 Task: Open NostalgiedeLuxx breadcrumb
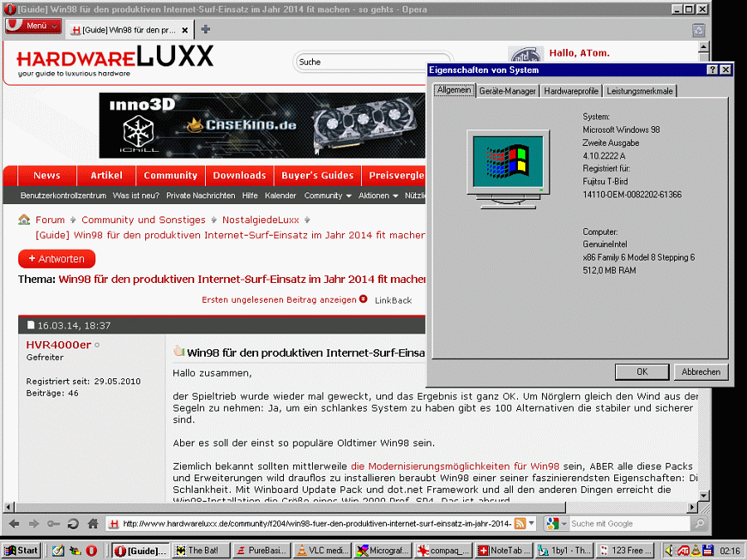pos(261,220)
